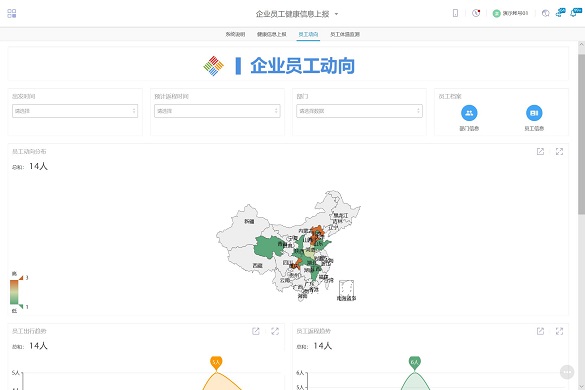Click the floating round more-options button
This screenshot has height=390, width=585.
pos(567,372)
